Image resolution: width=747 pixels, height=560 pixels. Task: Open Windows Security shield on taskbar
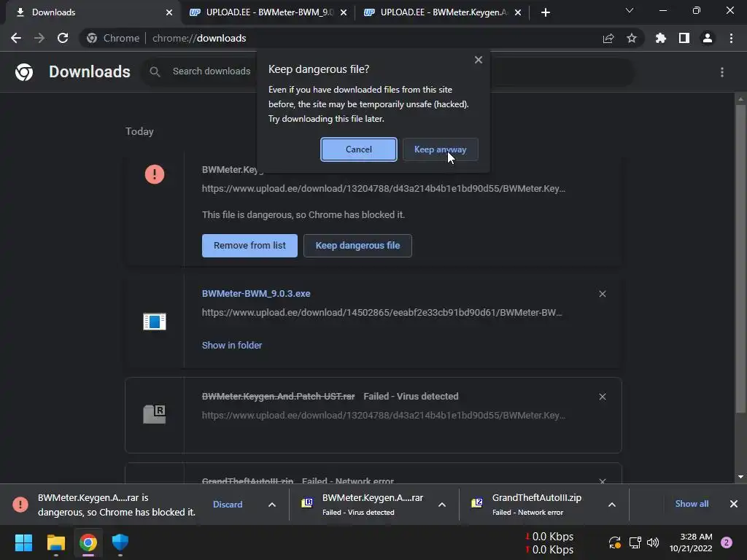[x=120, y=542]
